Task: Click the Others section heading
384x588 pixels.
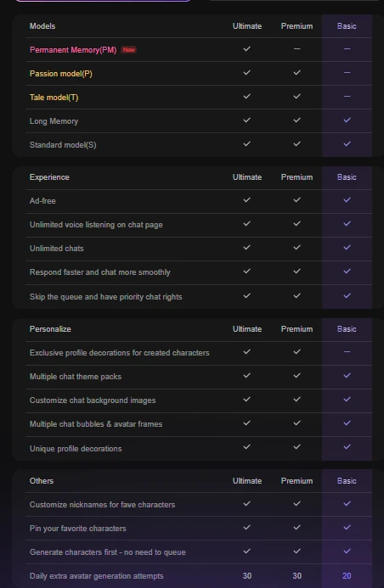Action: 42,481
